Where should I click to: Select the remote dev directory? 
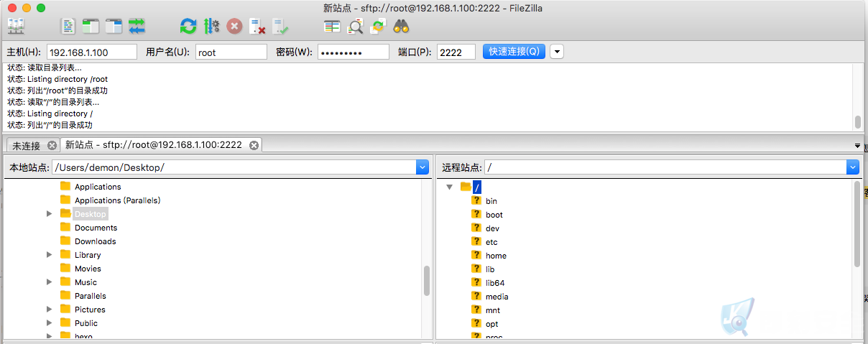492,228
